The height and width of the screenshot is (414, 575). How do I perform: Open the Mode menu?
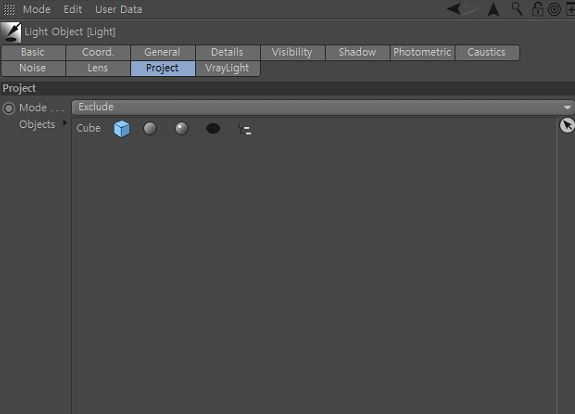tap(37, 9)
